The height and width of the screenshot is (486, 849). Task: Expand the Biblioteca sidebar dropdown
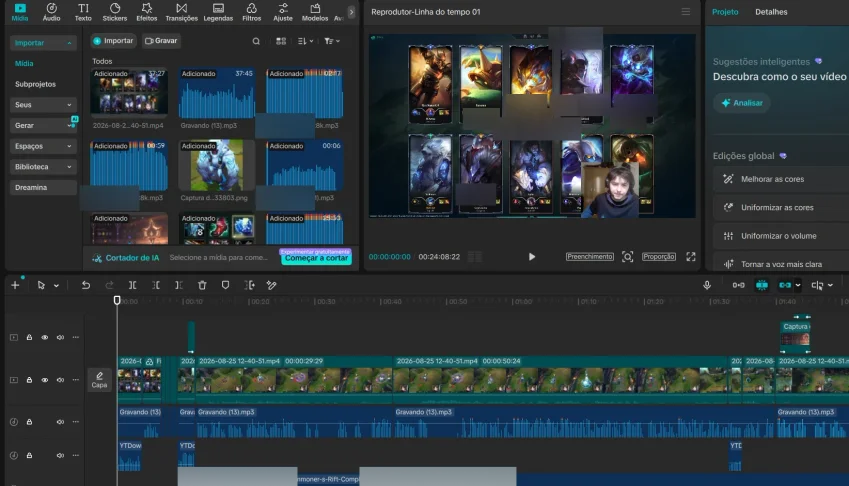(69, 167)
